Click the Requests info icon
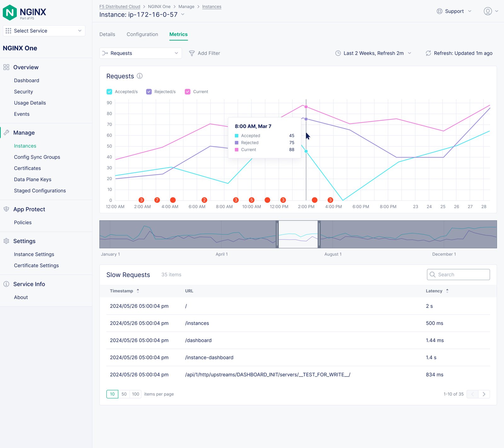Screen dimensions: 504x448 (140, 76)
